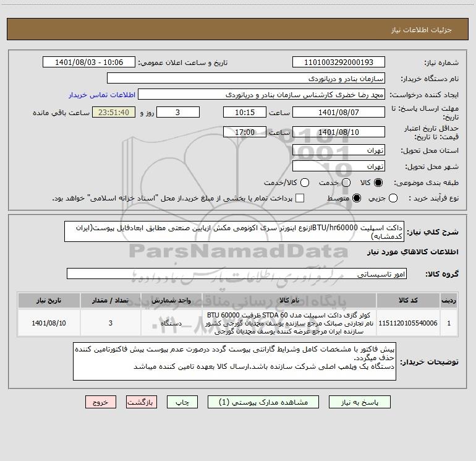Choose the جزیی purchase type radio
Image resolution: width=476 pixels, height=461 pixels.
click(393, 198)
